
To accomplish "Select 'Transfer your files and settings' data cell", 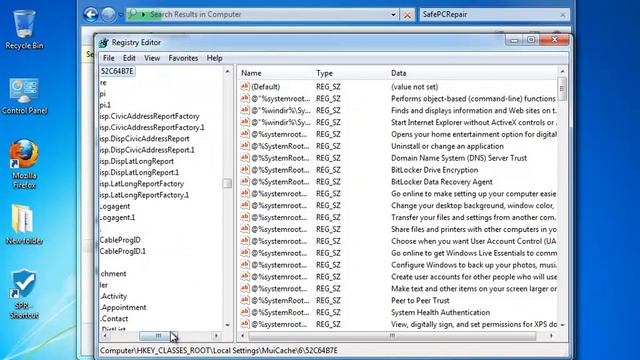I will pyautogui.click(x=473, y=217).
